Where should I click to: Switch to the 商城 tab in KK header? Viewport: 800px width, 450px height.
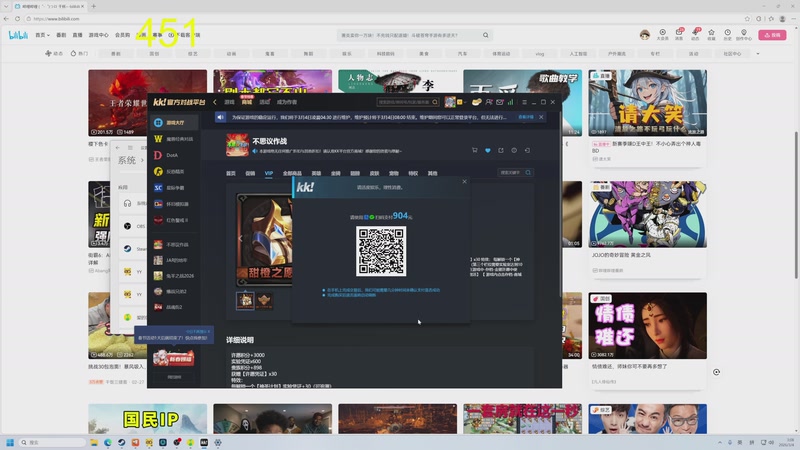tap(247, 102)
